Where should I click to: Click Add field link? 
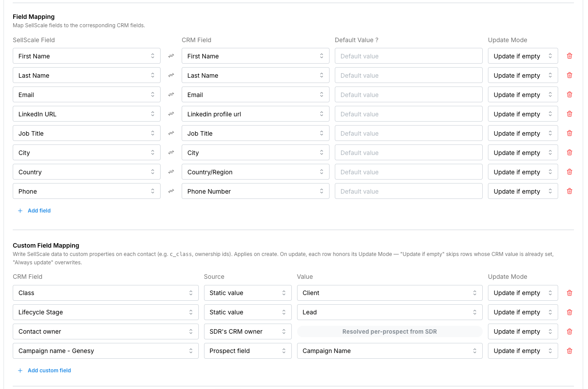(34, 211)
